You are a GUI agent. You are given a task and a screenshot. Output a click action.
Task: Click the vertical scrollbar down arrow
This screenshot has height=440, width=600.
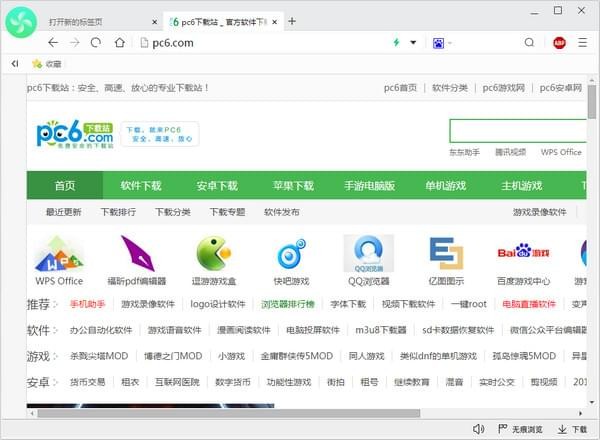coord(592,402)
